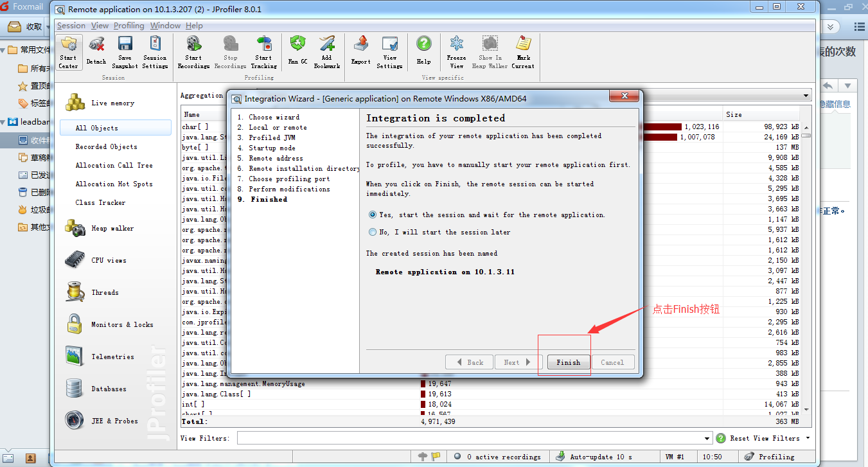Open the Monitors & locks section
This screenshot has width=868, height=467.
(122, 324)
